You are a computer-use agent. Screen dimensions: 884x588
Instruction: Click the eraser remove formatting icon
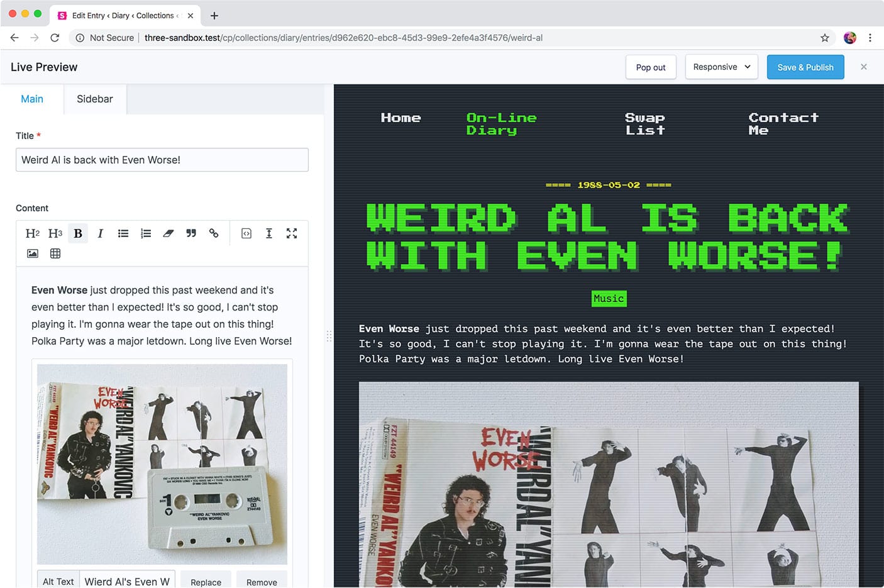coord(169,233)
